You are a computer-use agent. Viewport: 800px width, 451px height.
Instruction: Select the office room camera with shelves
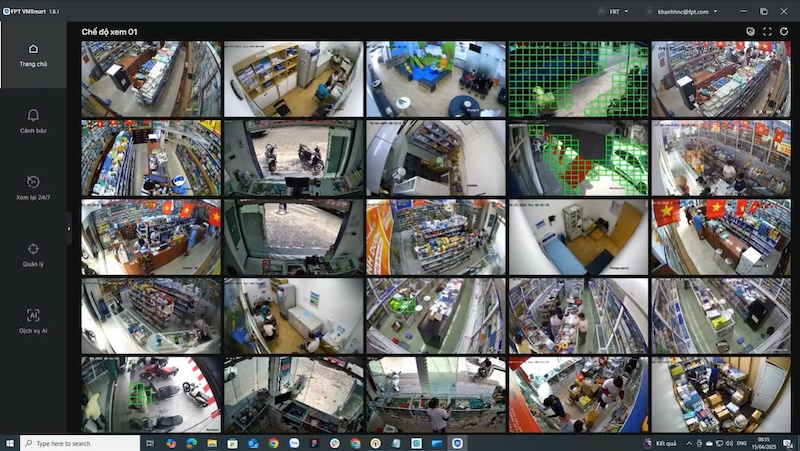tap(293, 79)
